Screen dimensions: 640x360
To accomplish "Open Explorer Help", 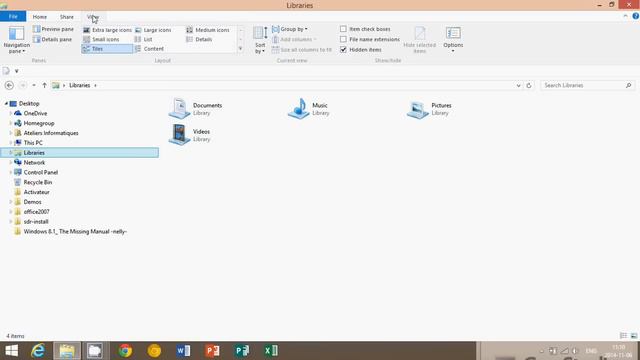I will pos(636,16).
